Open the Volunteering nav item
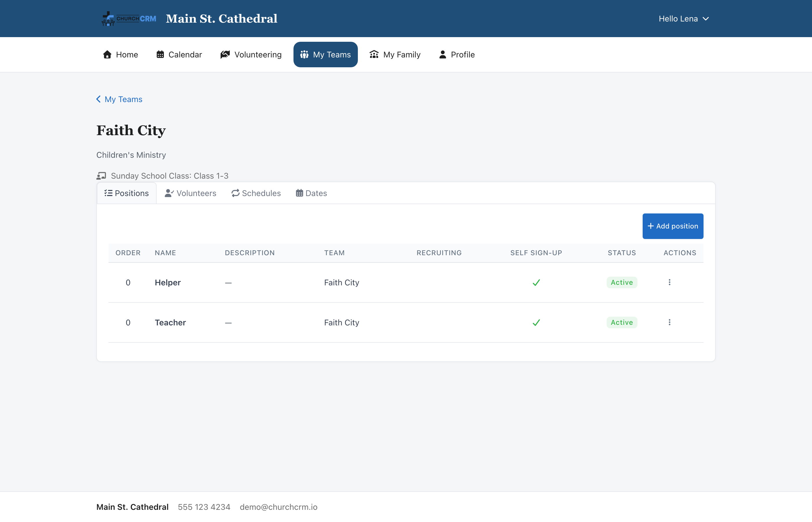The image size is (812, 522). pyautogui.click(x=251, y=55)
